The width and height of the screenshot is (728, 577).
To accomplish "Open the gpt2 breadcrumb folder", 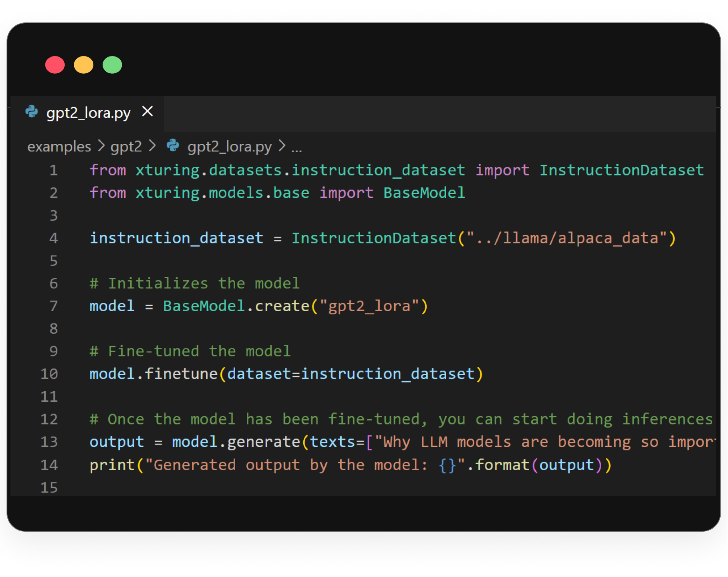I will 126,146.
